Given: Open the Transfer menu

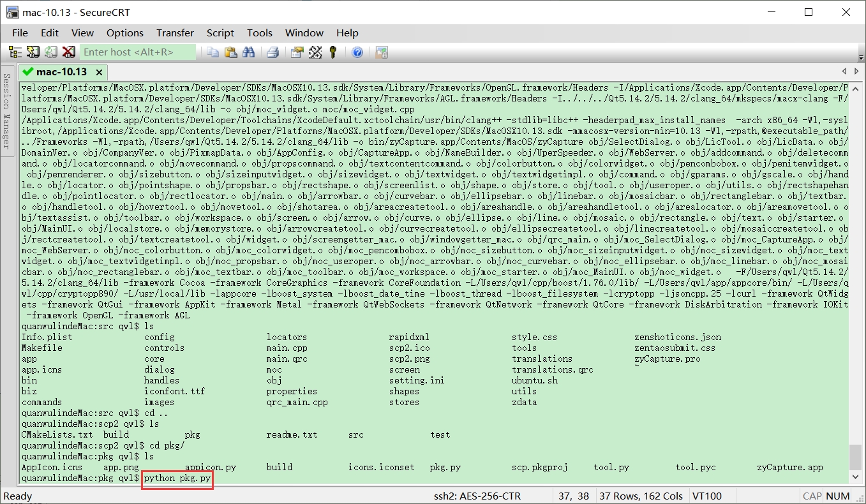Looking at the screenshot, I should (175, 33).
